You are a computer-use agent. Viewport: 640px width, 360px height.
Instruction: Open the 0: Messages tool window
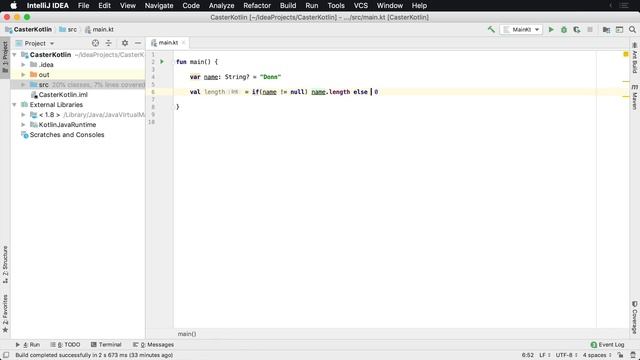pyautogui.click(x=153, y=344)
